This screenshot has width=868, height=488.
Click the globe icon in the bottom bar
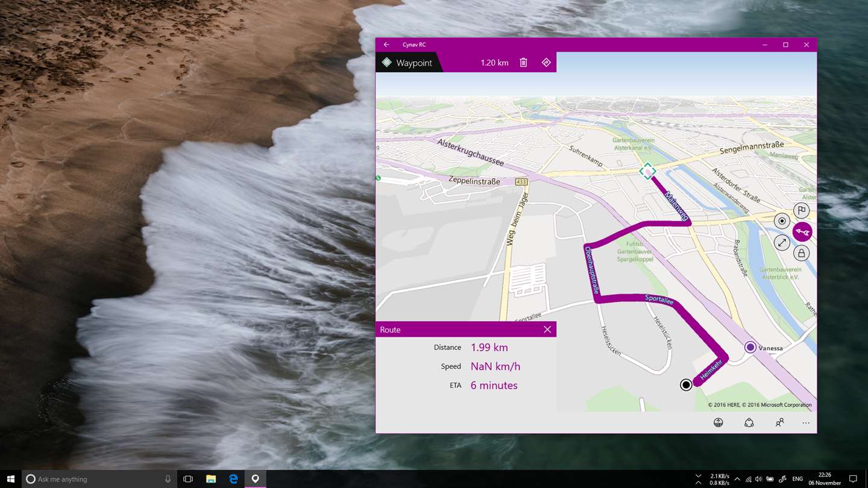[x=719, y=423]
